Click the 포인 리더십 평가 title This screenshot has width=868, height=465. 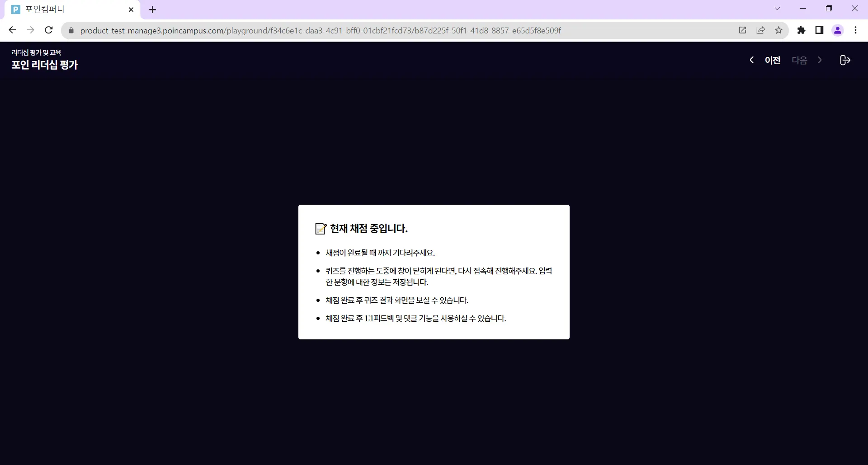pos(45,65)
